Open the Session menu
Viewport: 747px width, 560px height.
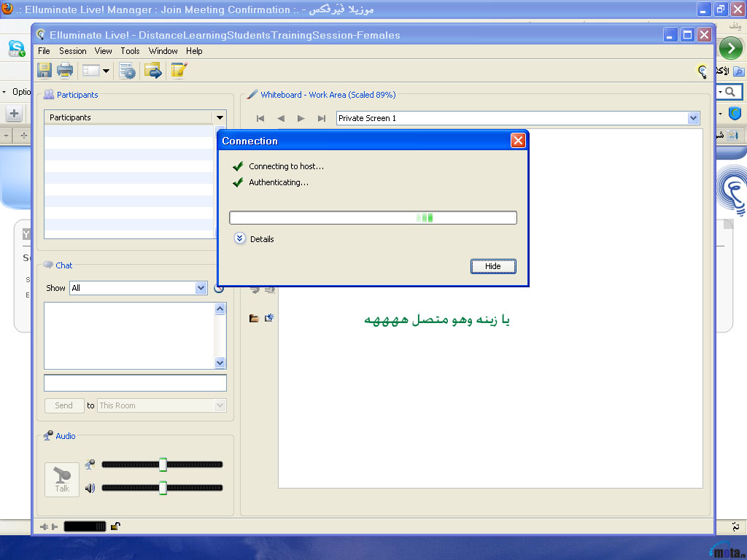(73, 51)
